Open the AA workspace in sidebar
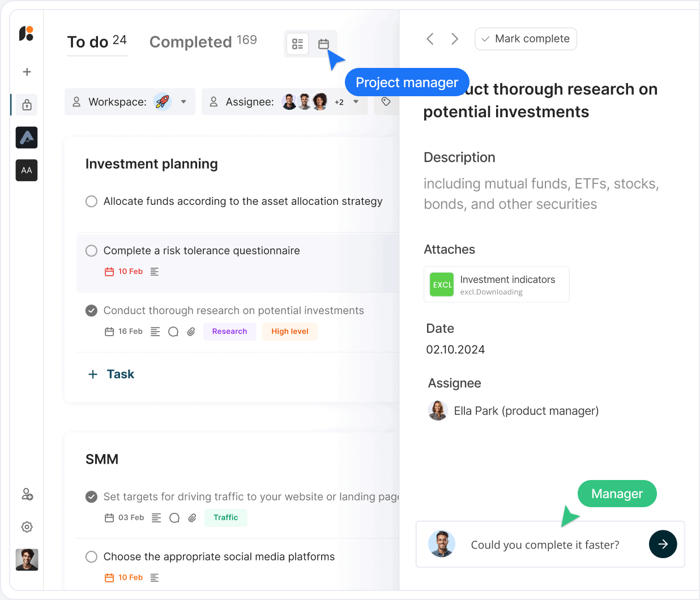The height and width of the screenshot is (600, 700). [x=27, y=170]
